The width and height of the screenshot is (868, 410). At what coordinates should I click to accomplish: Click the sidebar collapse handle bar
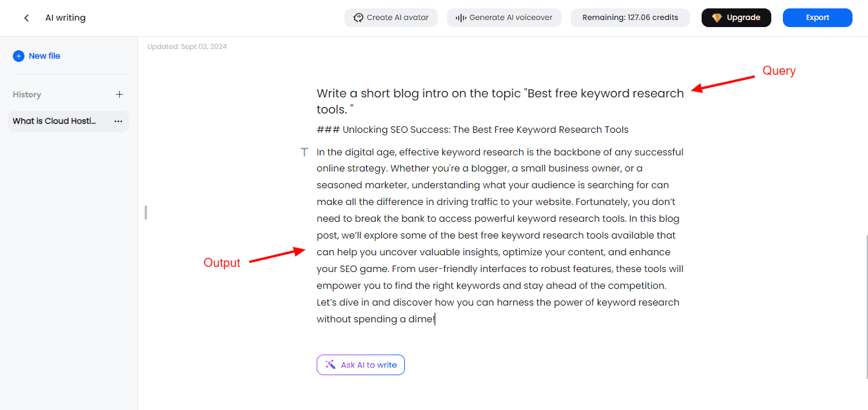tap(146, 212)
